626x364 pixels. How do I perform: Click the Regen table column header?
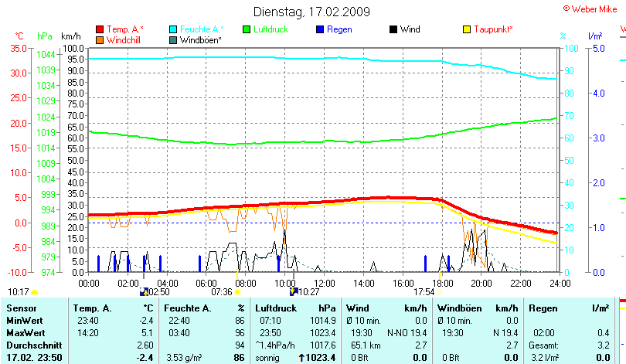[x=543, y=308]
